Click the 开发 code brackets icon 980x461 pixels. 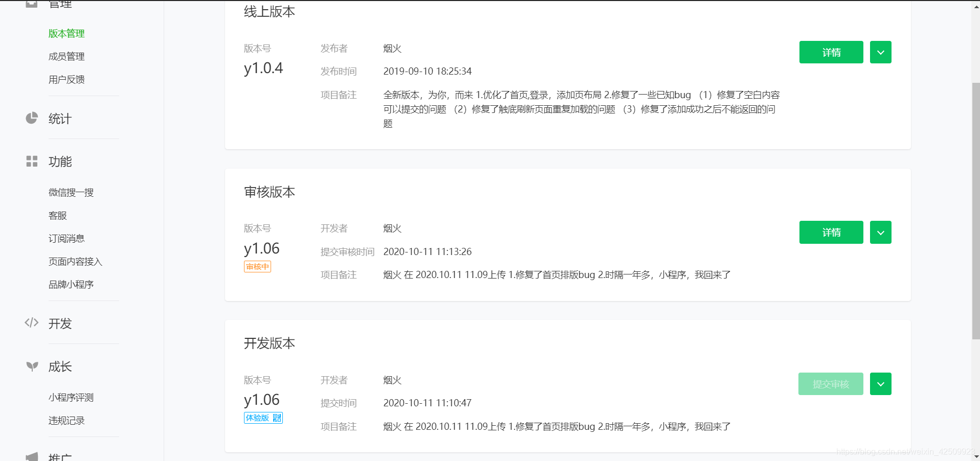32,322
